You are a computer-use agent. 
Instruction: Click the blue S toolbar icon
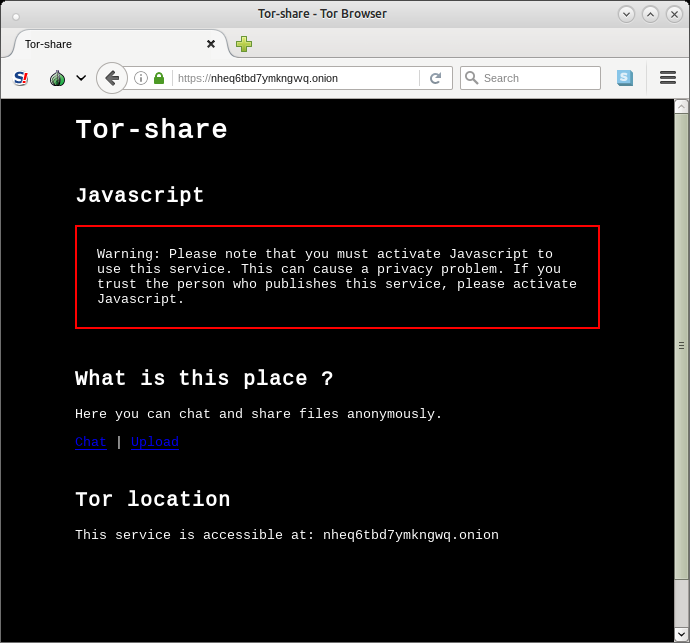coord(625,78)
